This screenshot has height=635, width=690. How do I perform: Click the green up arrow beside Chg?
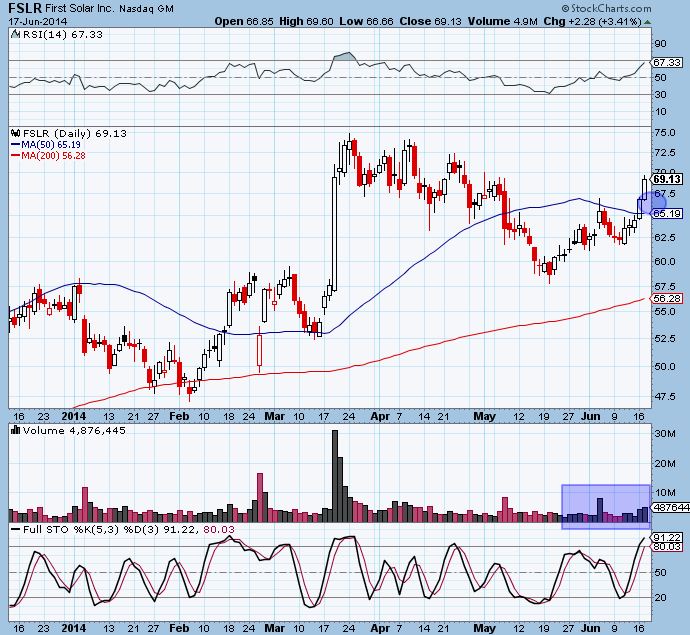click(647, 22)
